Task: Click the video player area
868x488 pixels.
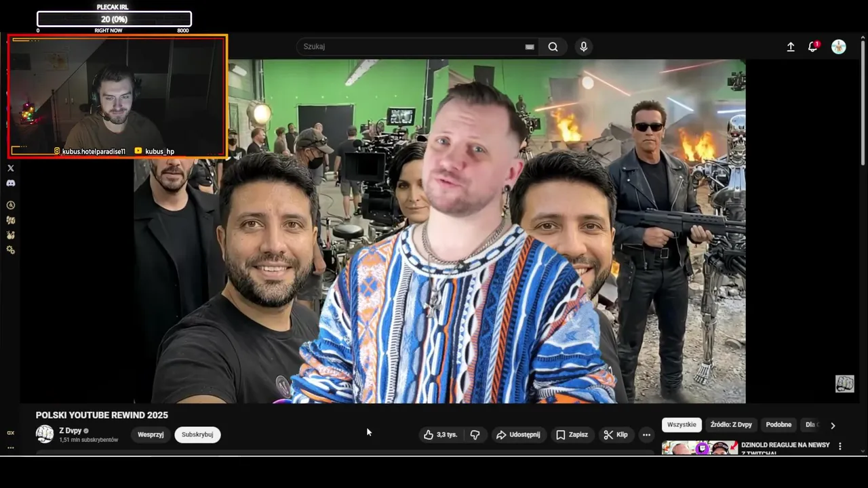Action: [439, 231]
